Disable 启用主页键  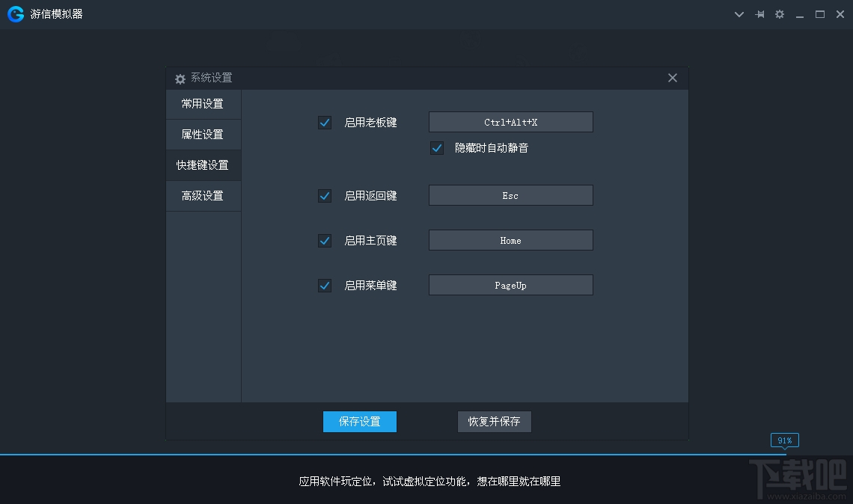pos(324,240)
